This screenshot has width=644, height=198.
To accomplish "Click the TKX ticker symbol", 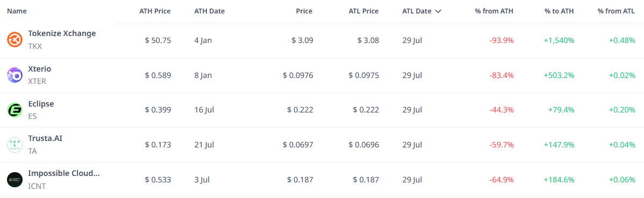I will (x=35, y=46).
